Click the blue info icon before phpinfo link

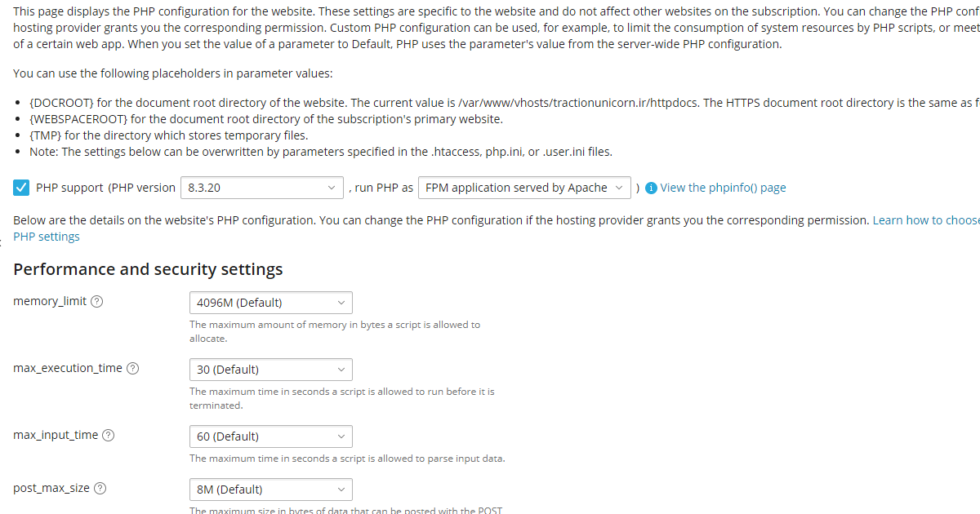[651, 188]
